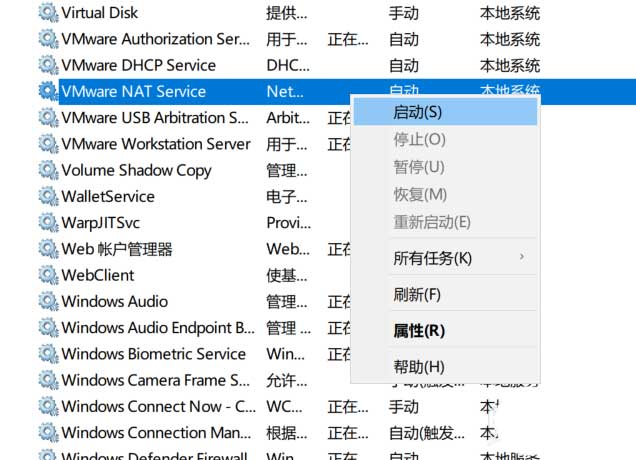Click the Windows Biometric Service gear icon
This screenshot has width=636, height=460.
point(48,354)
